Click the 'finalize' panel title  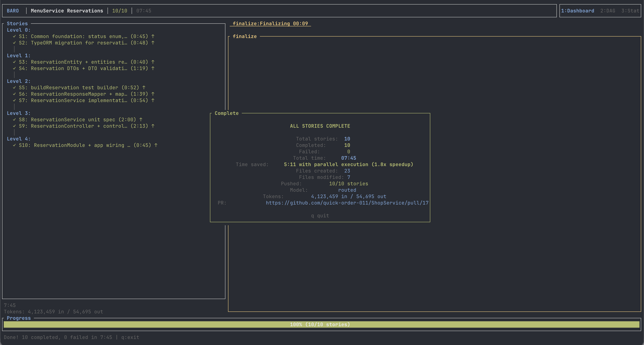pyautogui.click(x=245, y=37)
